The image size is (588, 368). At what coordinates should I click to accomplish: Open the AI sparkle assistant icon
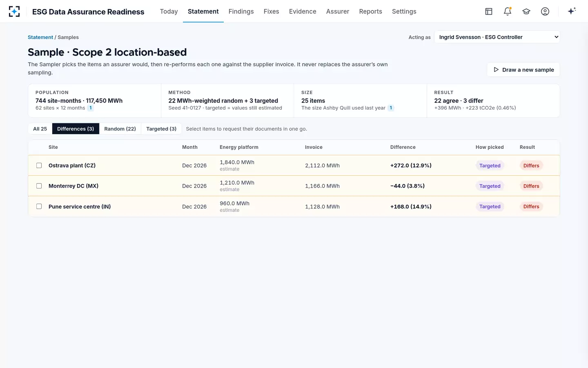click(x=572, y=11)
